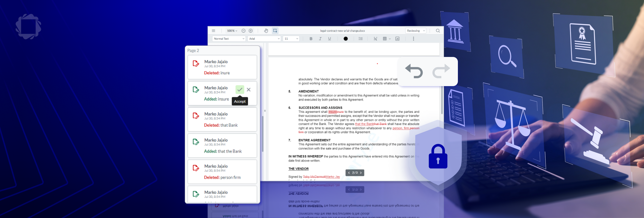The width and height of the screenshot is (644, 218).
Task: Click the Page 2 label in review panel
Action: [x=193, y=50]
